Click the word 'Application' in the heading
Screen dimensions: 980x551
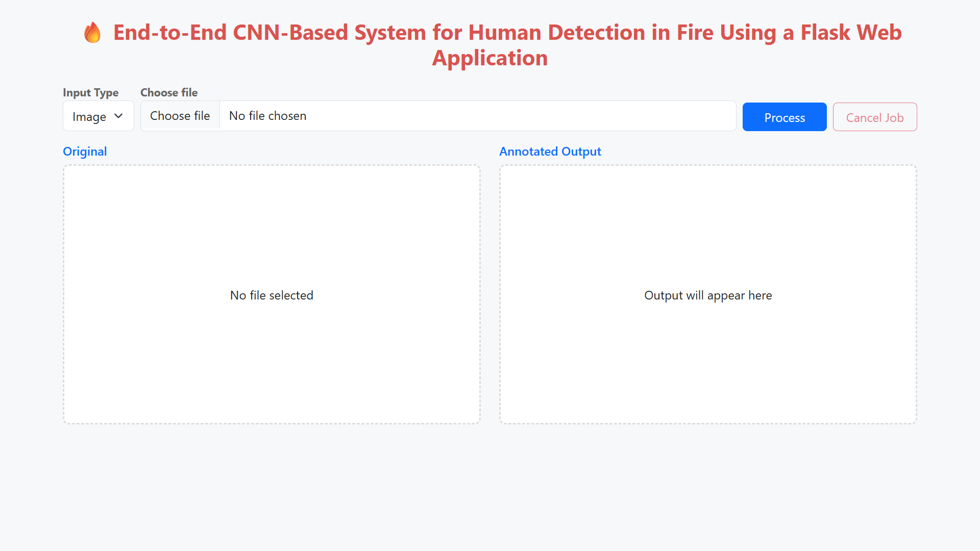pos(489,58)
